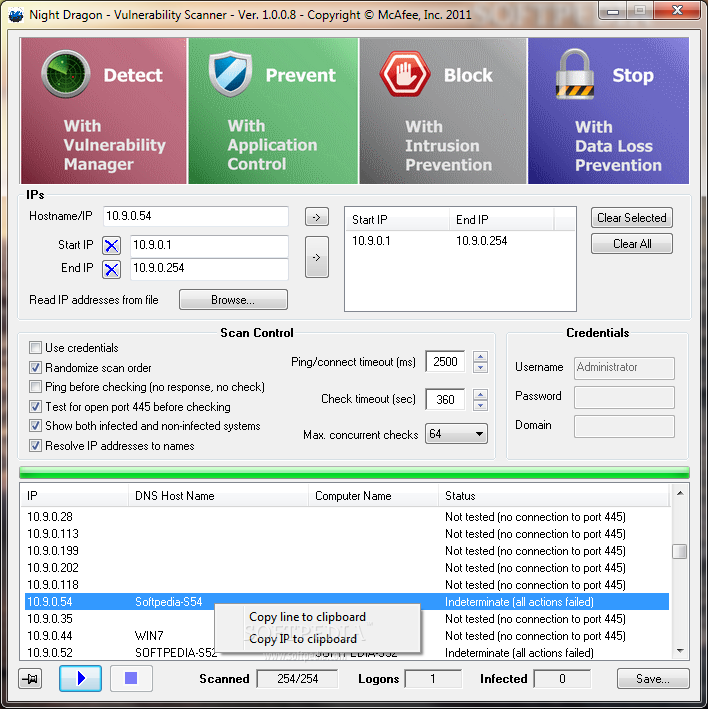Viewport: 708px width, 709px height.
Task: Select row 10.9.0.202 in results
Action: click(346, 568)
